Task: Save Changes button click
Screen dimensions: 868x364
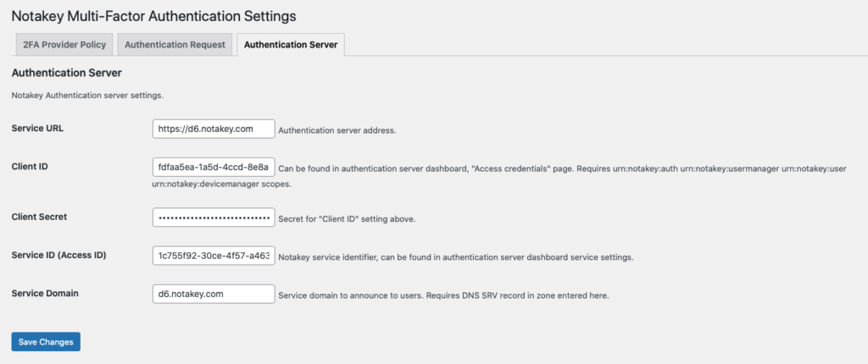Action: (46, 342)
